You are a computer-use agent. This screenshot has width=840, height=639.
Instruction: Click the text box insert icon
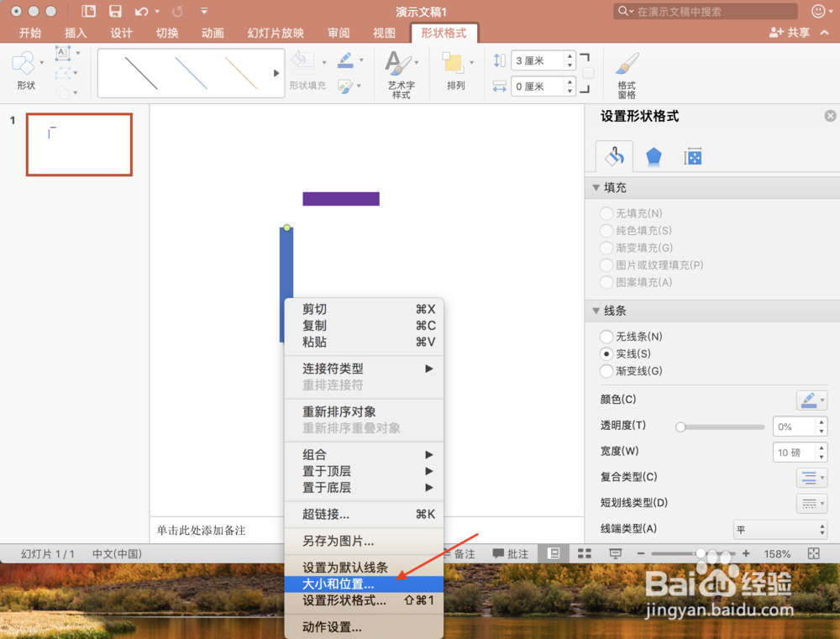pos(63,53)
